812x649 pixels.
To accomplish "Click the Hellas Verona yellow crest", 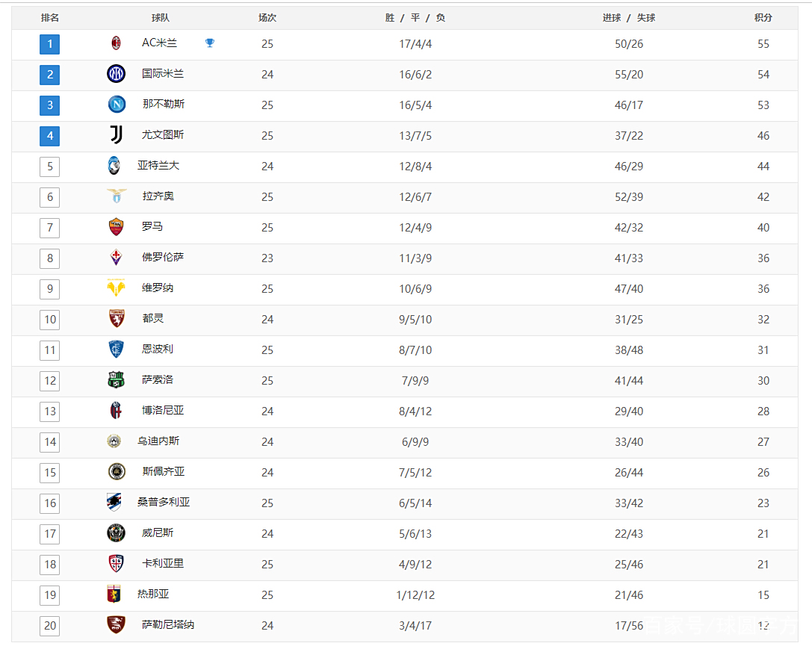I will tap(116, 288).
